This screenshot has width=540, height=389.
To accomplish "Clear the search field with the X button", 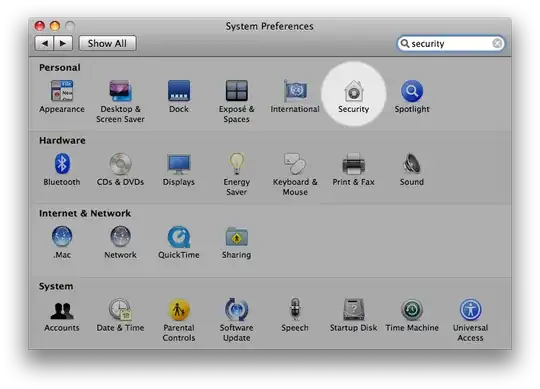I will point(497,43).
